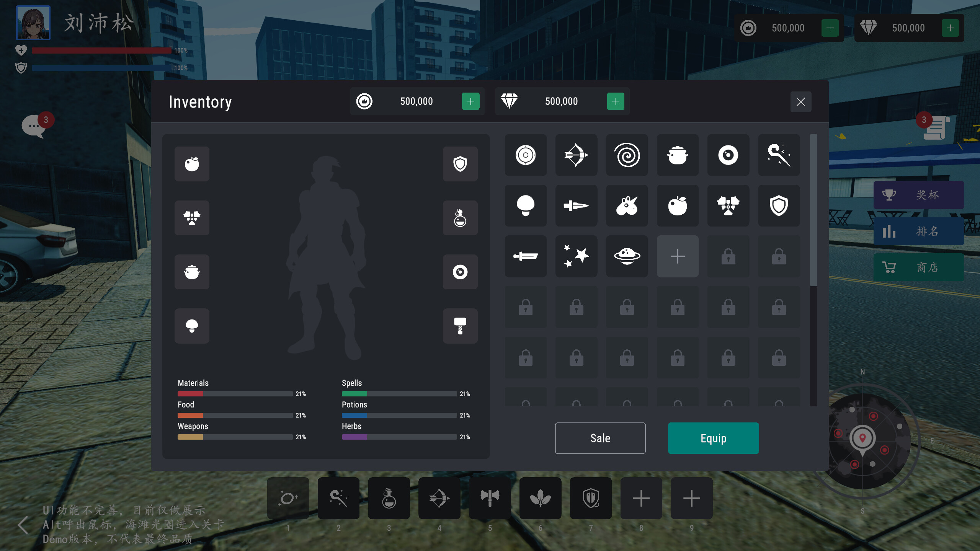The image size is (980, 551).
Task: Select the spiral vortex spell icon
Action: pyautogui.click(x=627, y=155)
